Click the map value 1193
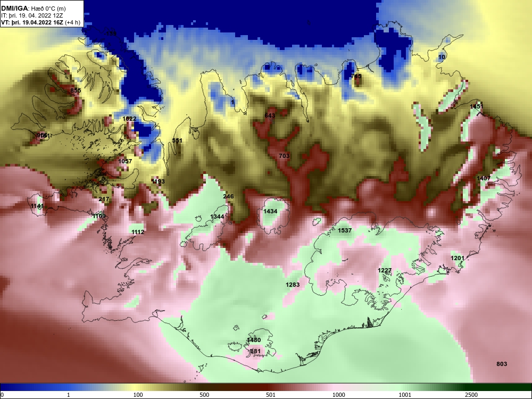This screenshot has width=532, height=399. click(158, 181)
